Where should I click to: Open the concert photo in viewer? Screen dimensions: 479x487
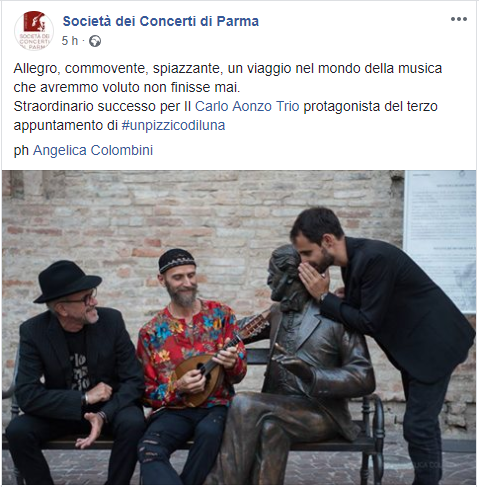click(239, 327)
